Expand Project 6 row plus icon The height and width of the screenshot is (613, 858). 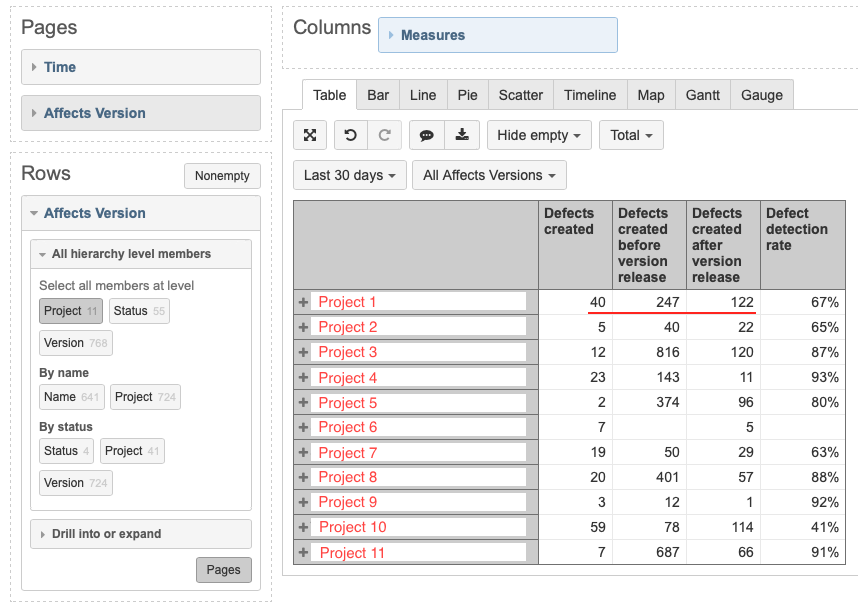[303, 427]
